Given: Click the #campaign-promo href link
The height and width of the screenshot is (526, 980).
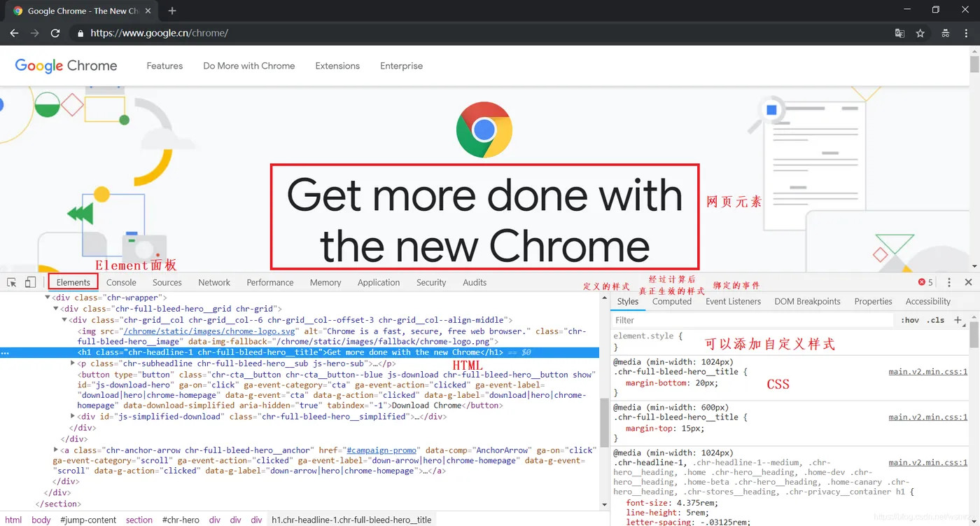Looking at the screenshot, I should pyautogui.click(x=382, y=450).
